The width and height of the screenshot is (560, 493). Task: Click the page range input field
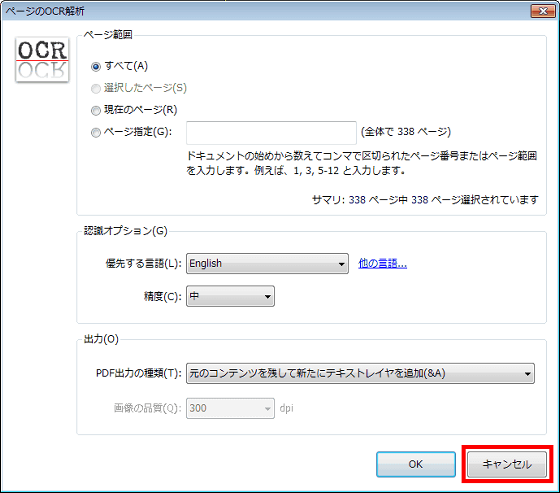271,133
